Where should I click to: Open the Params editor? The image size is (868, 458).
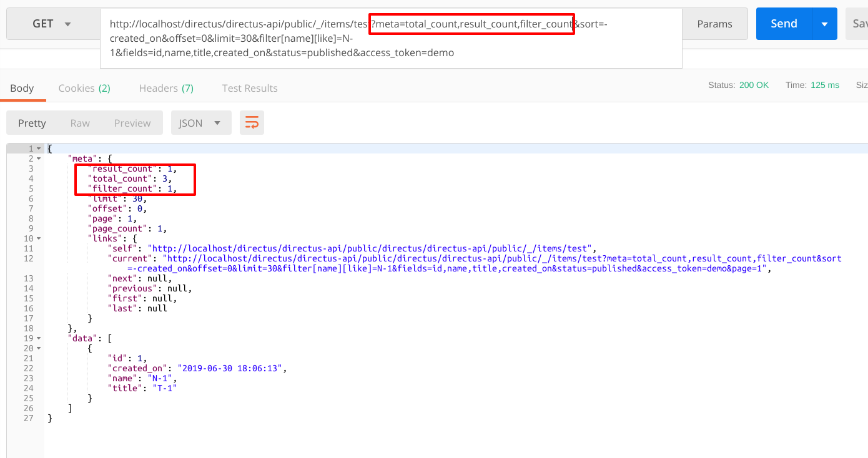click(x=714, y=24)
